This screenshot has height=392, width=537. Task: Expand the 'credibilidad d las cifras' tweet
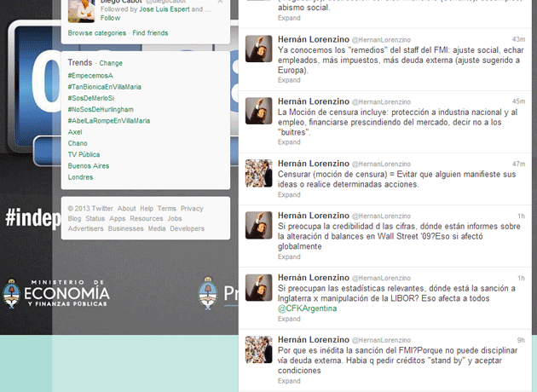tap(289, 257)
